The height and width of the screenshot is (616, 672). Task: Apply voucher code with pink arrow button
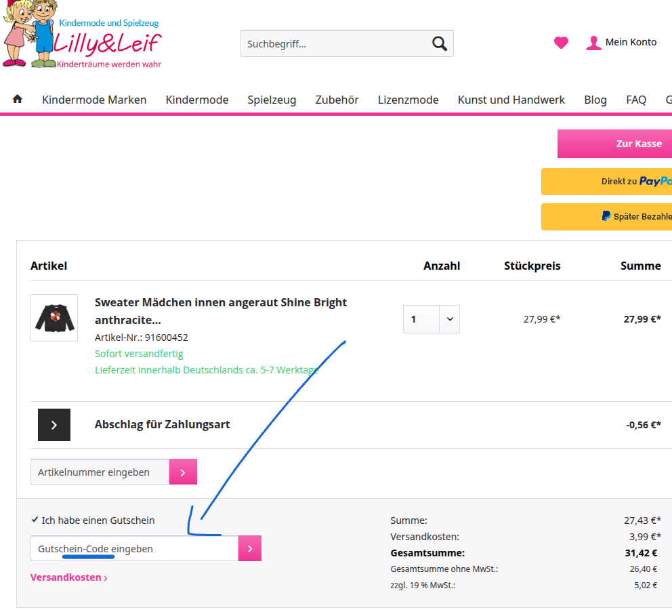(x=249, y=548)
